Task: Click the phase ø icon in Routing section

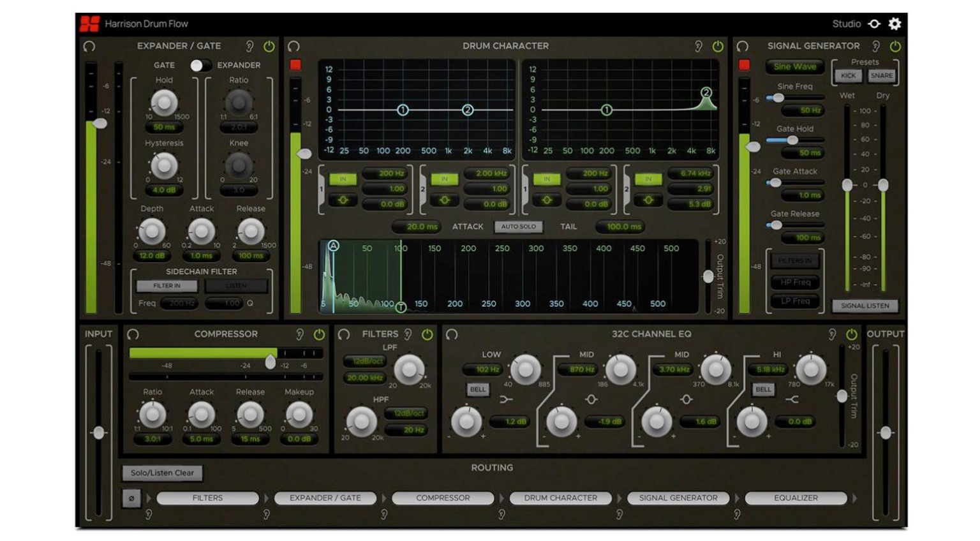Action: point(133,499)
